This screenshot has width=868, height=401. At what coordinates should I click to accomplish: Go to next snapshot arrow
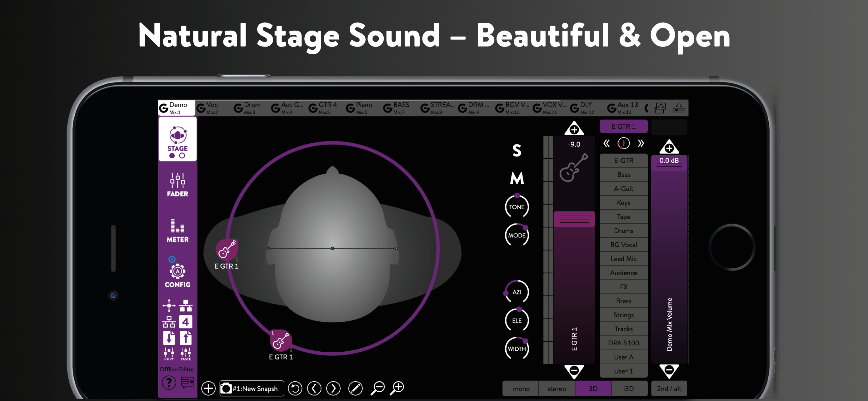(x=333, y=388)
